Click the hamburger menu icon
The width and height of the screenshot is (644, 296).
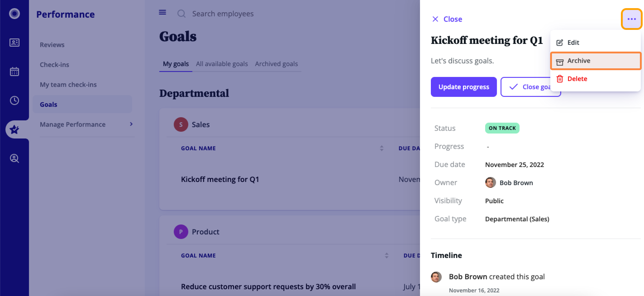163,12
